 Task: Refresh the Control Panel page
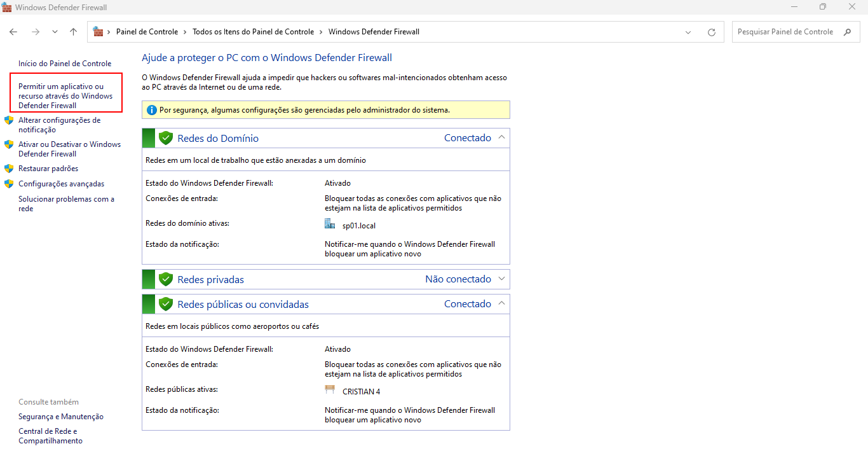coord(712,32)
